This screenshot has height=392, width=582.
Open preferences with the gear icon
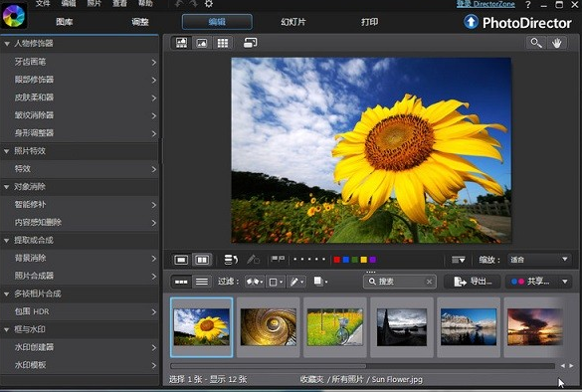209,4
